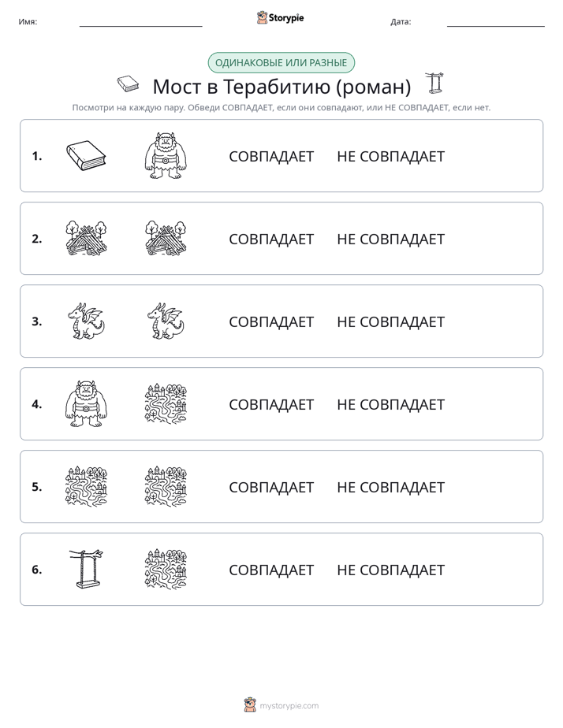The width and height of the screenshot is (563, 728).
Task: Choose СОВПАДАЕТ for row 3
Action: [x=271, y=321]
